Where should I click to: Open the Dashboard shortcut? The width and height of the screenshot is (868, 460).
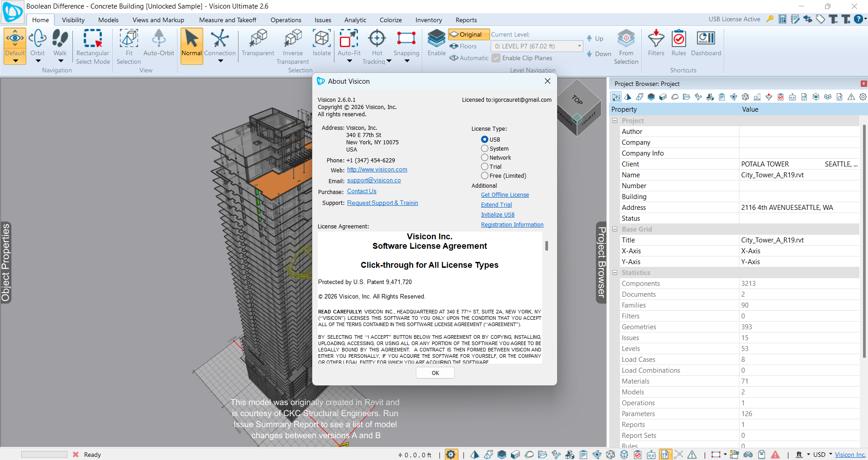pyautogui.click(x=706, y=43)
